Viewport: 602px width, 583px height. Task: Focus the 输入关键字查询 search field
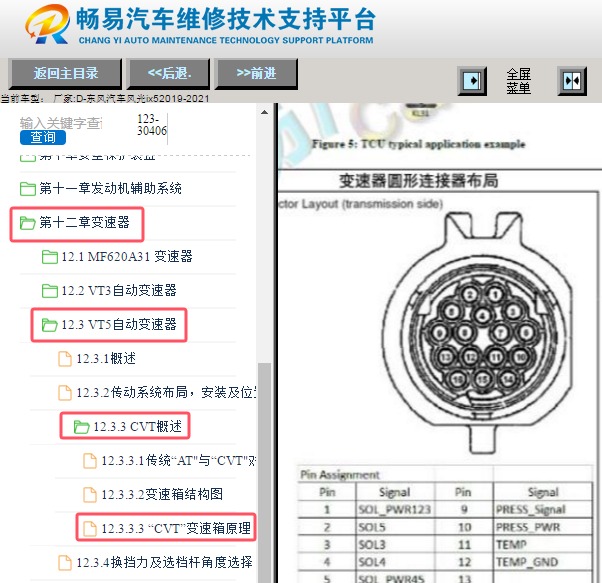61,123
